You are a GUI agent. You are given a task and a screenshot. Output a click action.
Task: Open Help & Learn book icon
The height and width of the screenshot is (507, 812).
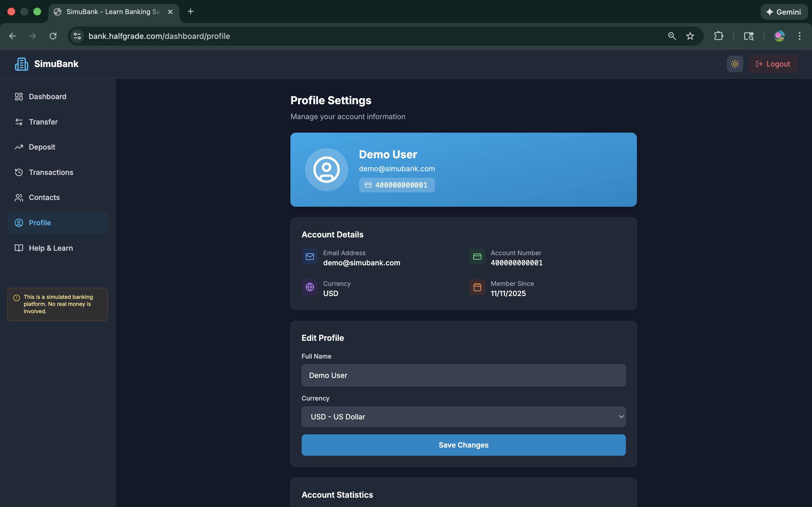[19, 248]
